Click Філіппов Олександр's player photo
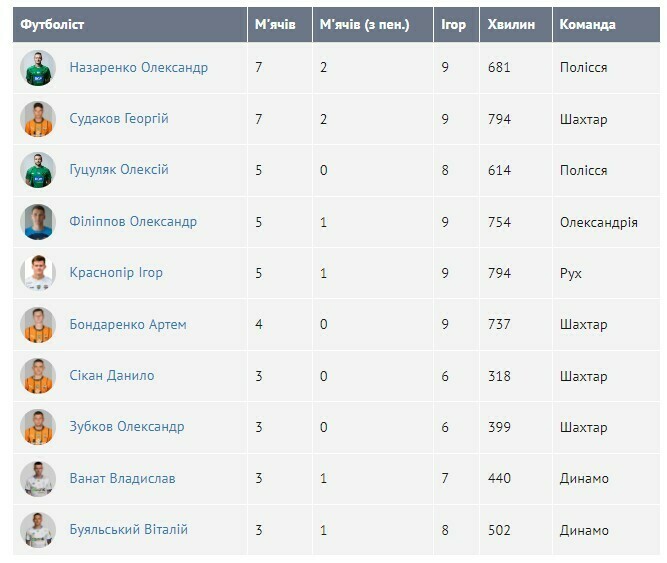The image size is (667, 563). pos(38,222)
